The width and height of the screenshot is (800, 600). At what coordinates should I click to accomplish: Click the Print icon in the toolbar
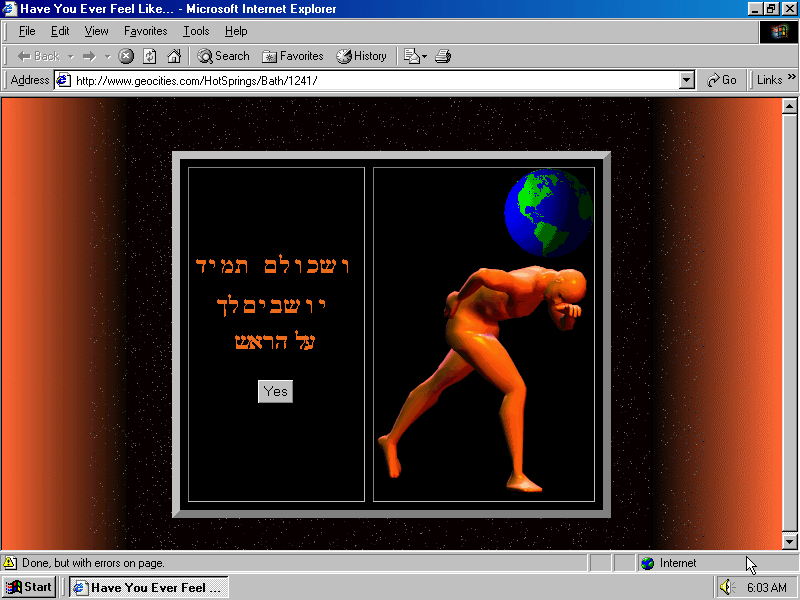[x=443, y=56]
